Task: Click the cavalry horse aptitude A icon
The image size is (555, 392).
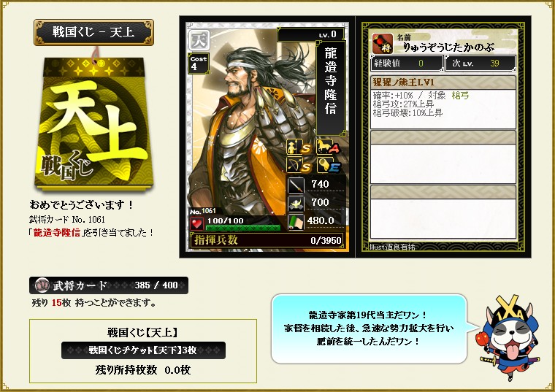Action: (x=328, y=147)
